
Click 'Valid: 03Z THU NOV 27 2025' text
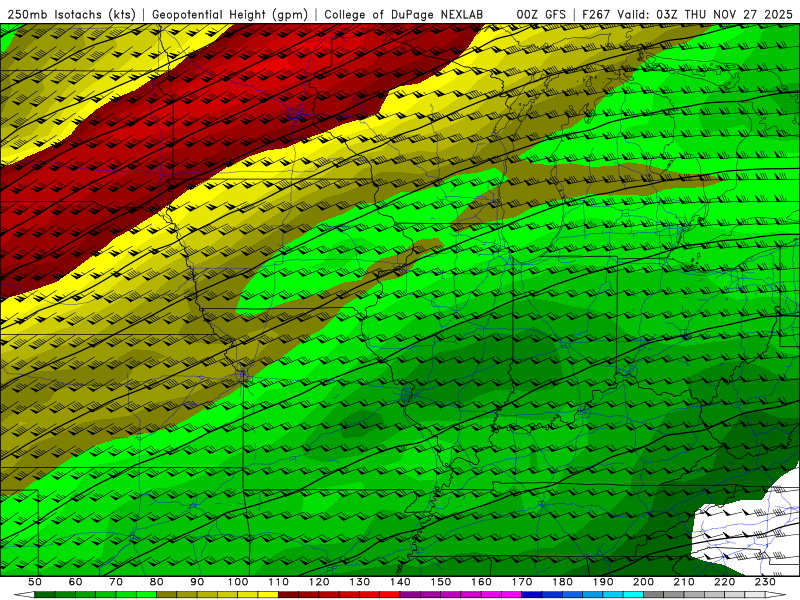705,14
